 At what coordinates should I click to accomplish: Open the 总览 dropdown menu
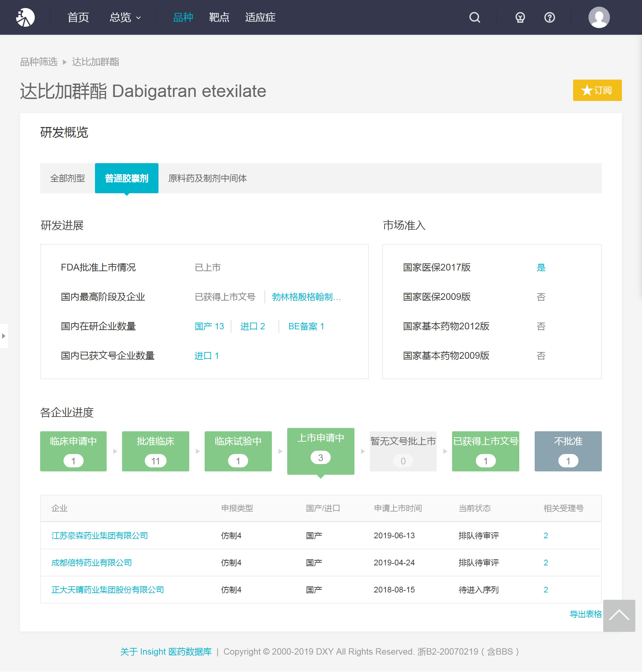pyautogui.click(x=125, y=17)
